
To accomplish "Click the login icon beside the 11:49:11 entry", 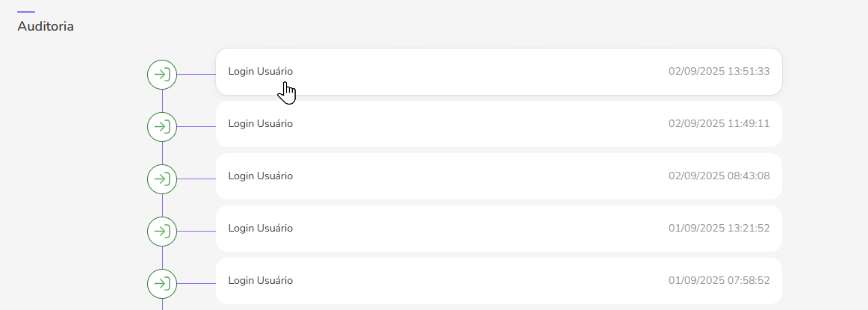I will 162,127.
